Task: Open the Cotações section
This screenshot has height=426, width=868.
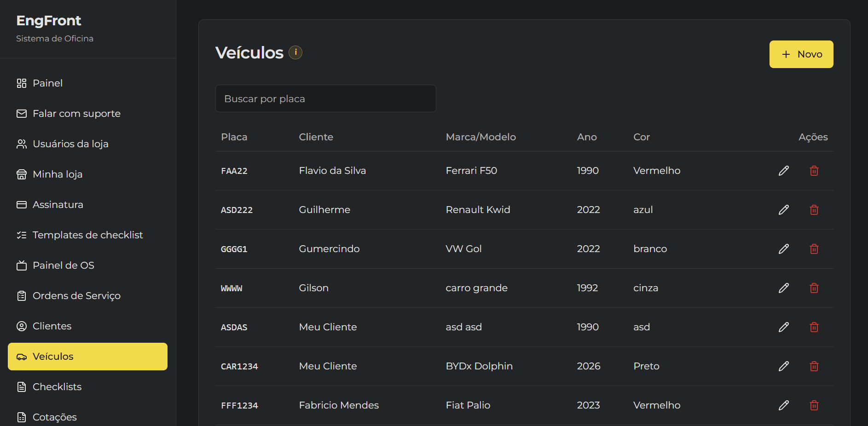Action: (54, 417)
